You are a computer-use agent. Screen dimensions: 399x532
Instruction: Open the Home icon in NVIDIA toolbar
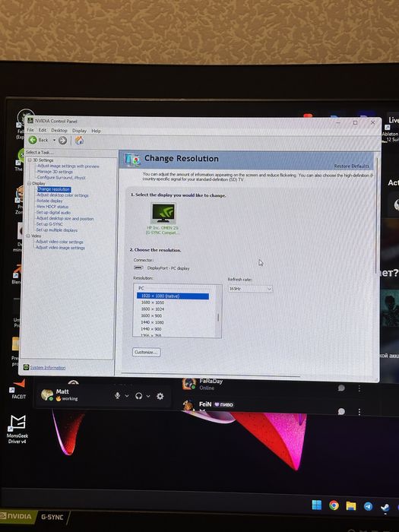point(79,140)
